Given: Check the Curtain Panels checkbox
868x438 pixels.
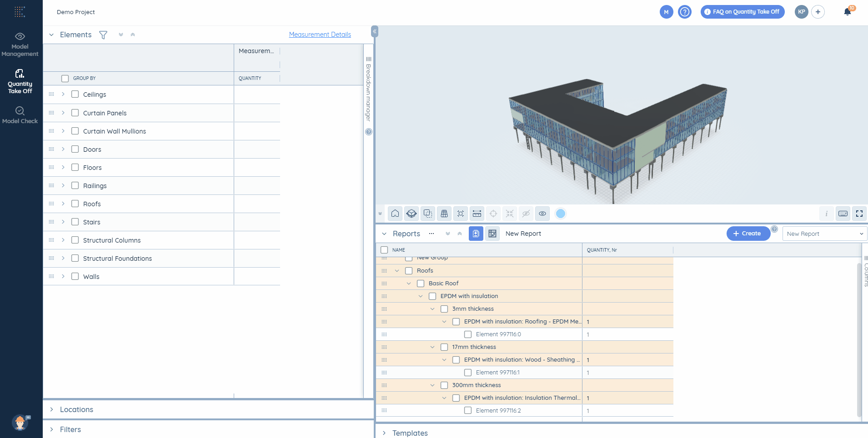Looking at the screenshot, I should [x=75, y=113].
